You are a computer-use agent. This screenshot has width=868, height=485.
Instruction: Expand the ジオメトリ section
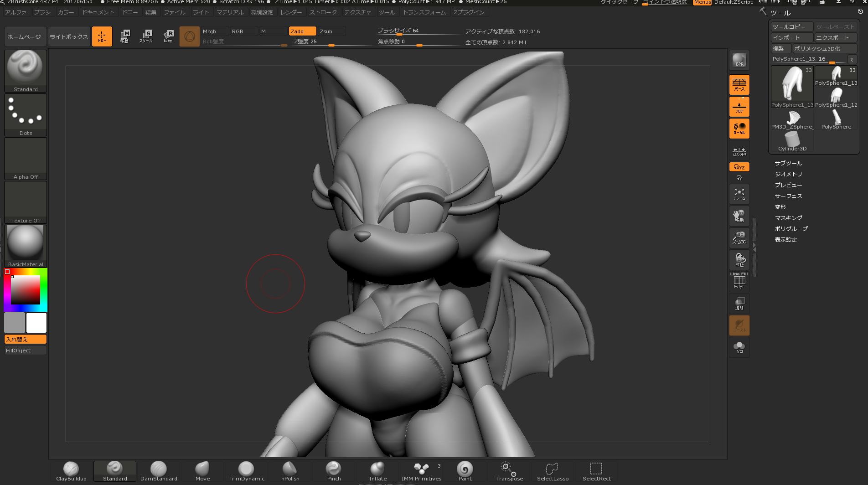(788, 174)
